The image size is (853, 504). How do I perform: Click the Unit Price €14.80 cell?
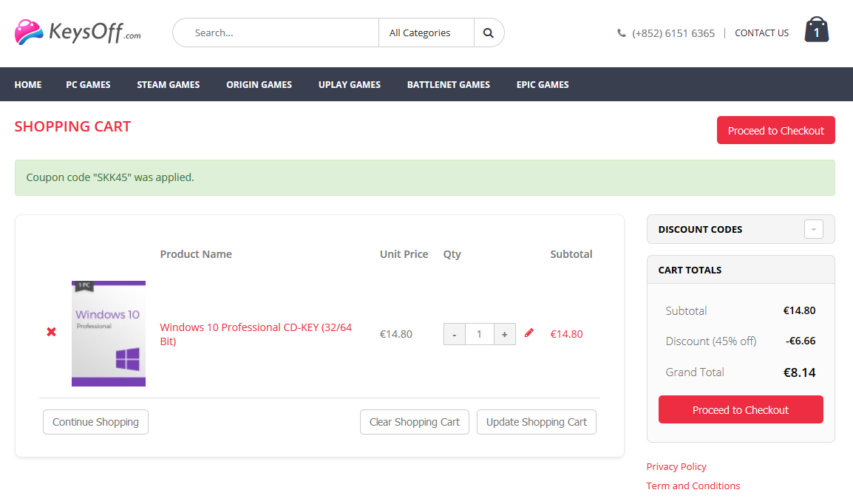click(396, 334)
